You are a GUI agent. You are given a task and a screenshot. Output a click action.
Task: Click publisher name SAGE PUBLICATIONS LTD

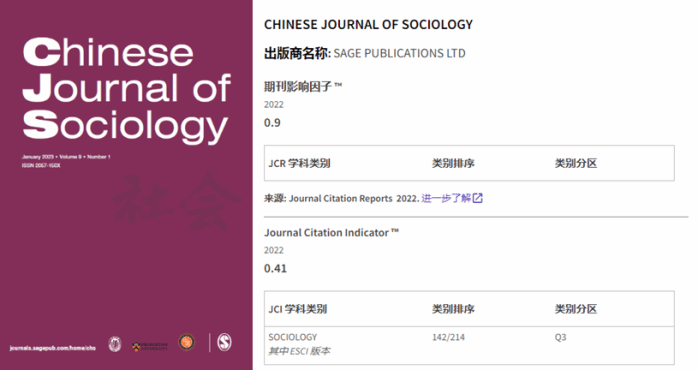pyautogui.click(x=399, y=53)
